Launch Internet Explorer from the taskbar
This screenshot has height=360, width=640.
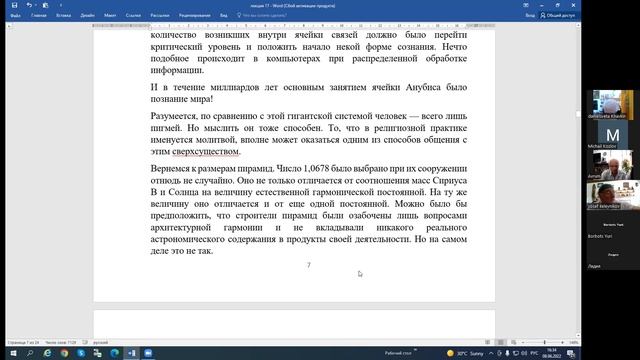click(x=47, y=353)
